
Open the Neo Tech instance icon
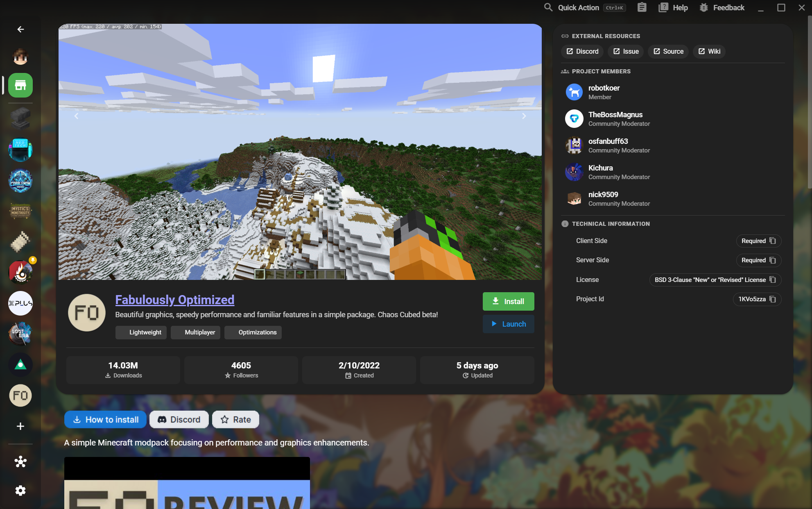tap(20, 150)
